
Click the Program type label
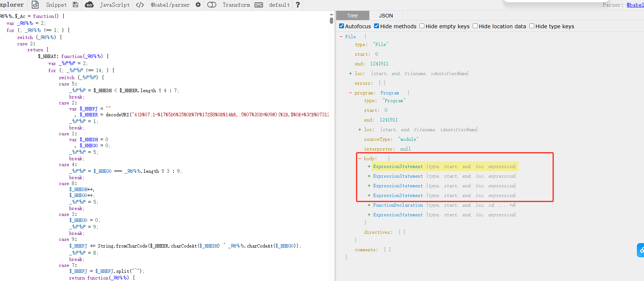(x=390, y=93)
